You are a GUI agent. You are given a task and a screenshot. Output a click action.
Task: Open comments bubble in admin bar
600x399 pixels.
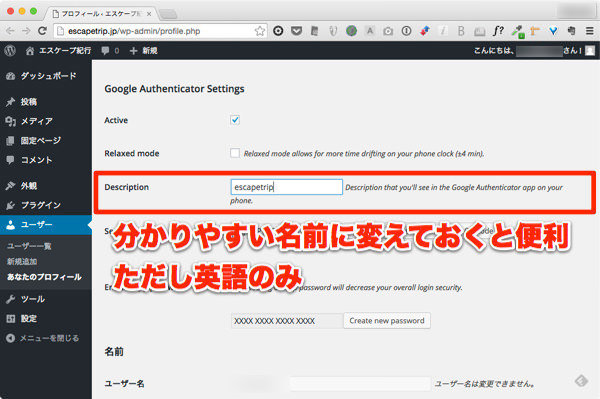pyautogui.click(x=110, y=50)
